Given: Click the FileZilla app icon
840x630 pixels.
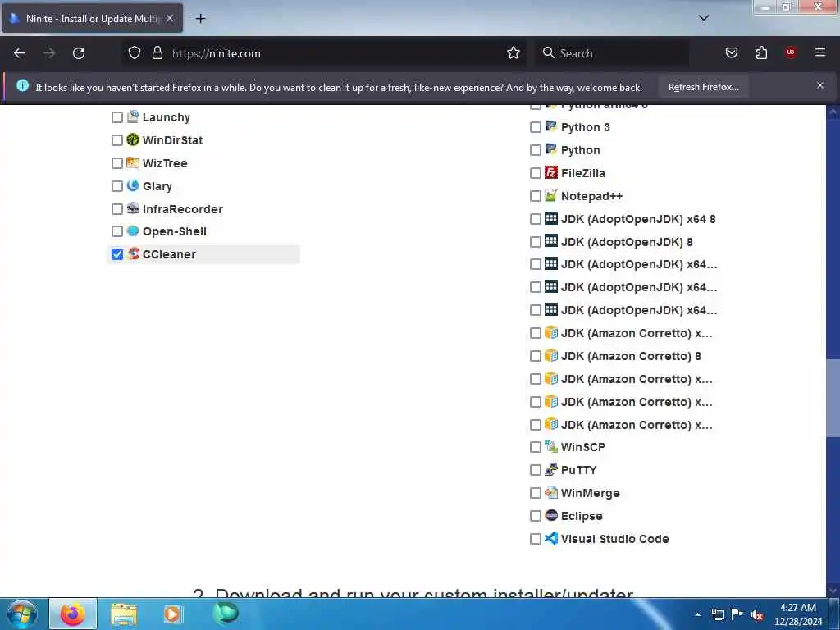Looking at the screenshot, I should 551,172.
